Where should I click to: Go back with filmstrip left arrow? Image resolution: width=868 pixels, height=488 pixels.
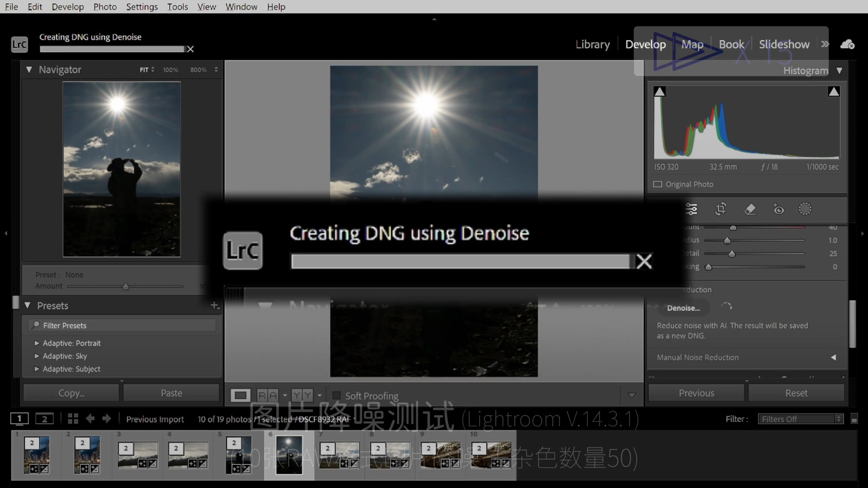pos(90,419)
